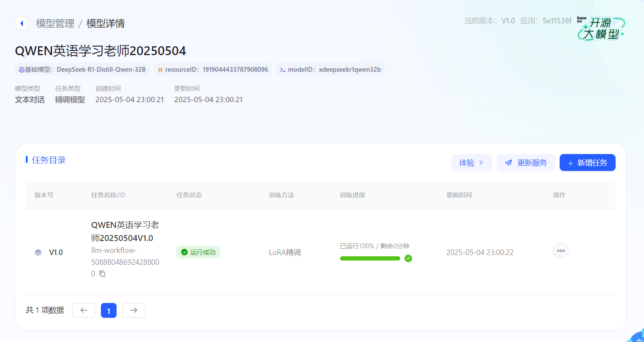
Task: Click the back arrow button
Action: point(22,23)
